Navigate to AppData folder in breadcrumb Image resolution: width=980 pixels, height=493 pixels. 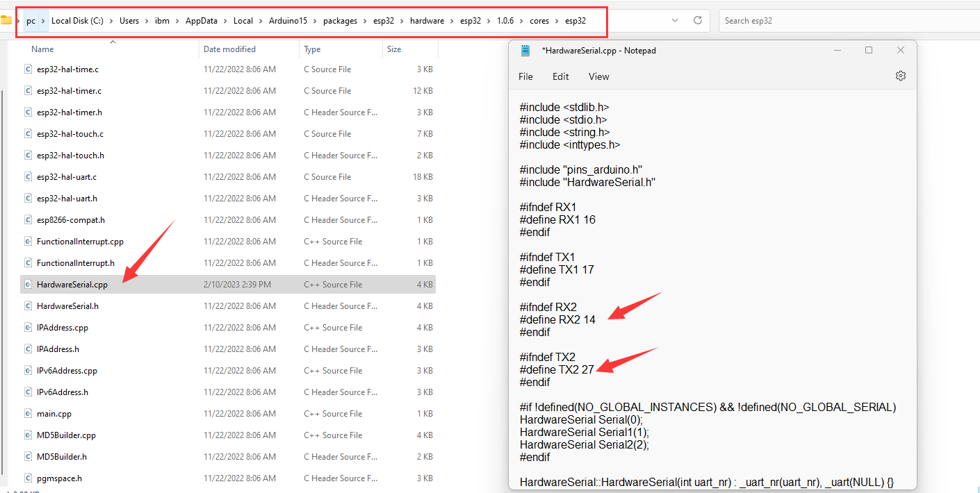point(201,21)
